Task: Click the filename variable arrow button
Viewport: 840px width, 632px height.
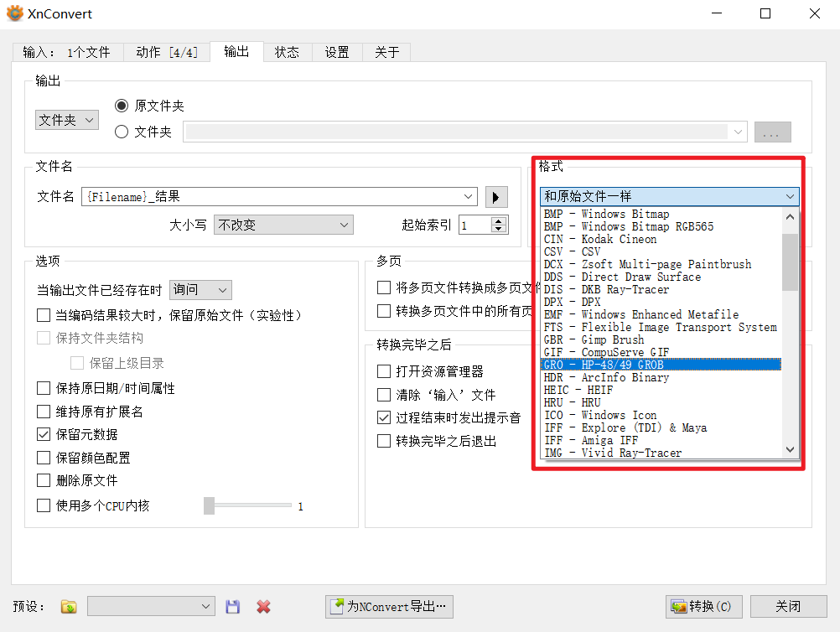Action: click(x=496, y=197)
